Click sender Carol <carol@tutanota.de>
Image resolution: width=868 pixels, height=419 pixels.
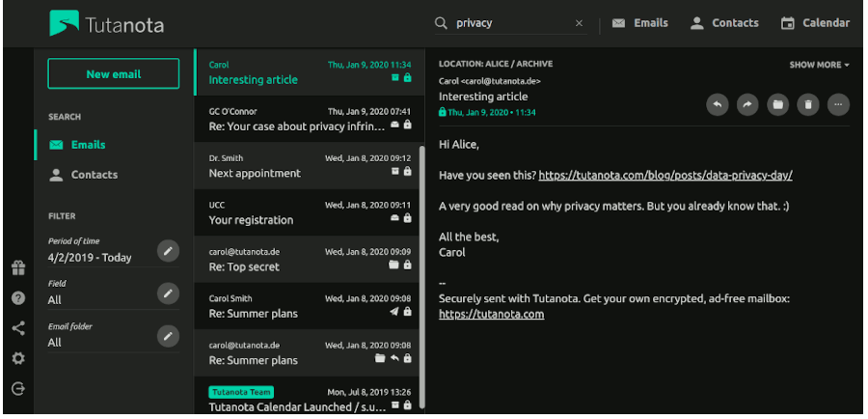pos(490,81)
